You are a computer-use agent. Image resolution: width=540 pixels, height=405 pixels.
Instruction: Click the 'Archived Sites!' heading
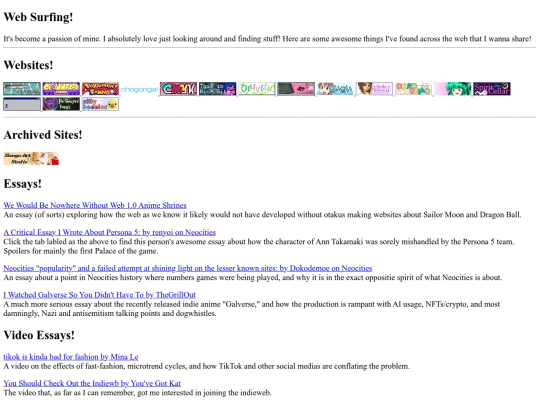[43, 135]
